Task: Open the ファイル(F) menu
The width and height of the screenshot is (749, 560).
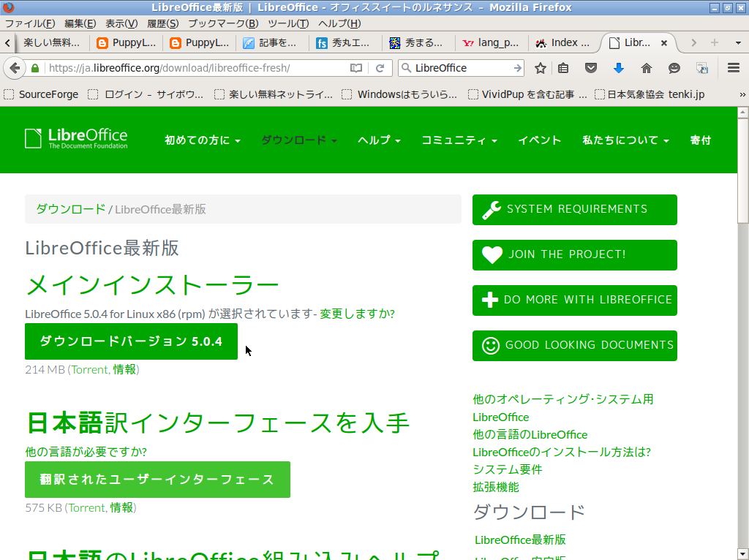Action: [29, 23]
